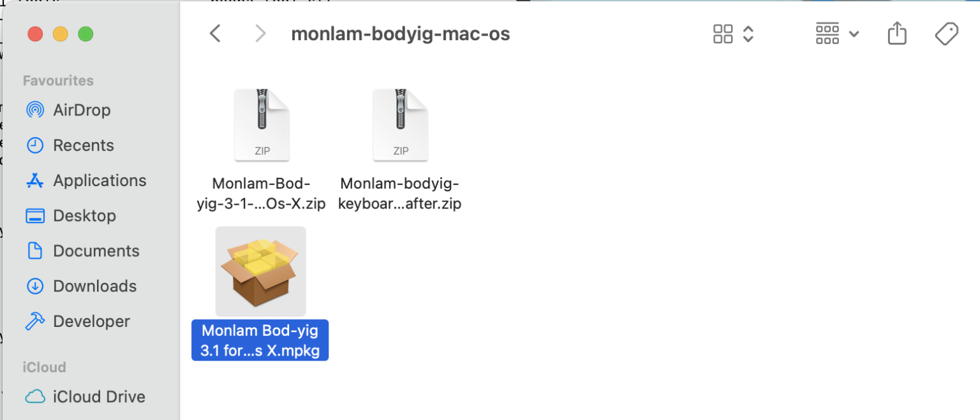Toggle the window to full screen mode
Viewport: 980px width, 420px height.
click(85, 34)
